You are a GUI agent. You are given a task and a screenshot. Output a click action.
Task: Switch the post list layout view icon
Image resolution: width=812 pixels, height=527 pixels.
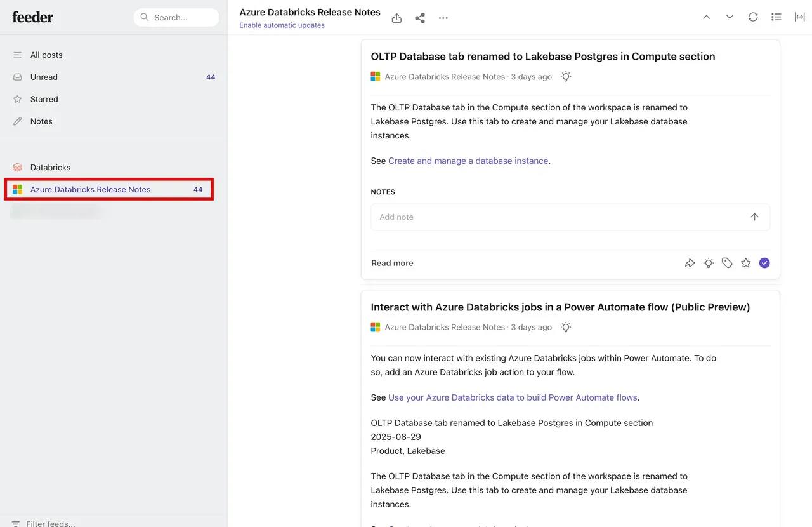tap(776, 17)
